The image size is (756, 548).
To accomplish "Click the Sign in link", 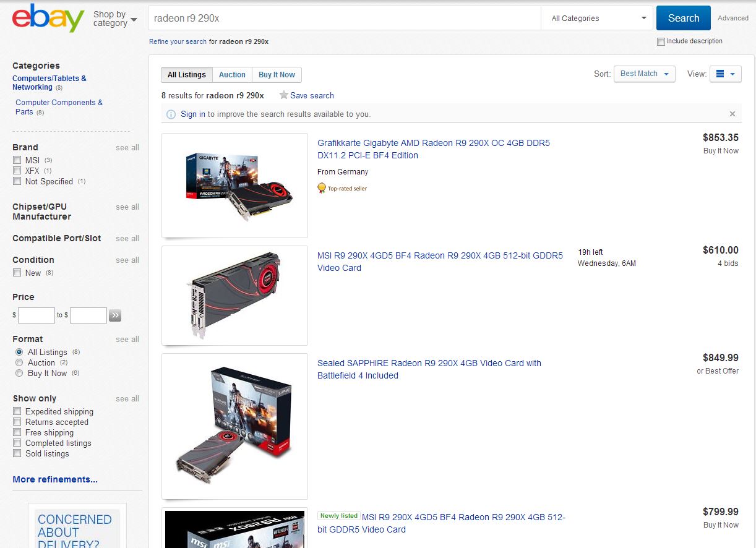I will point(193,114).
